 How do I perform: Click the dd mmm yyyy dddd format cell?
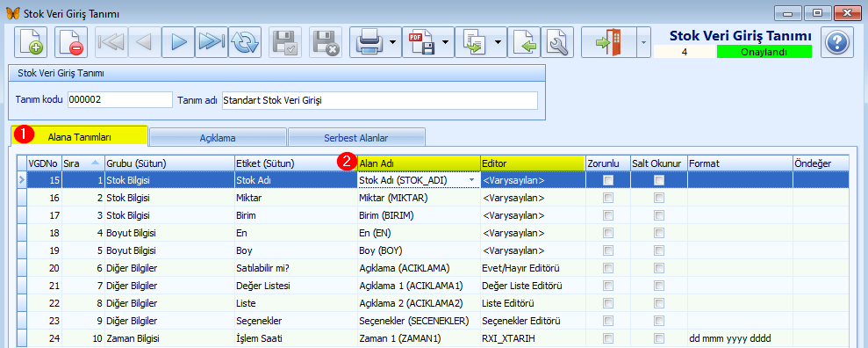click(x=740, y=338)
